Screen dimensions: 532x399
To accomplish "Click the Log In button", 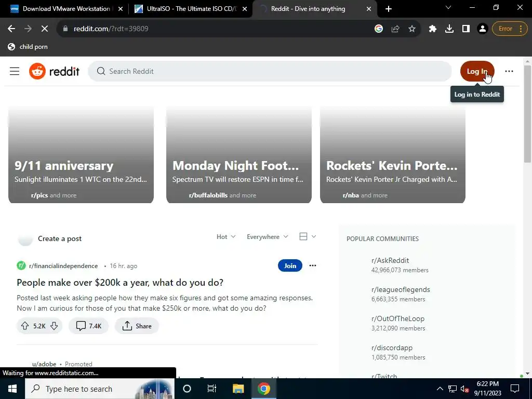I will pyautogui.click(x=477, y=71).
